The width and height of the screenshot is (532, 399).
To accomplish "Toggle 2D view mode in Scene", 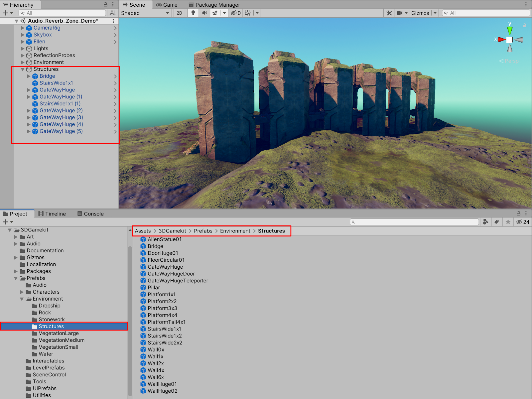I will [x=179, y=13].
